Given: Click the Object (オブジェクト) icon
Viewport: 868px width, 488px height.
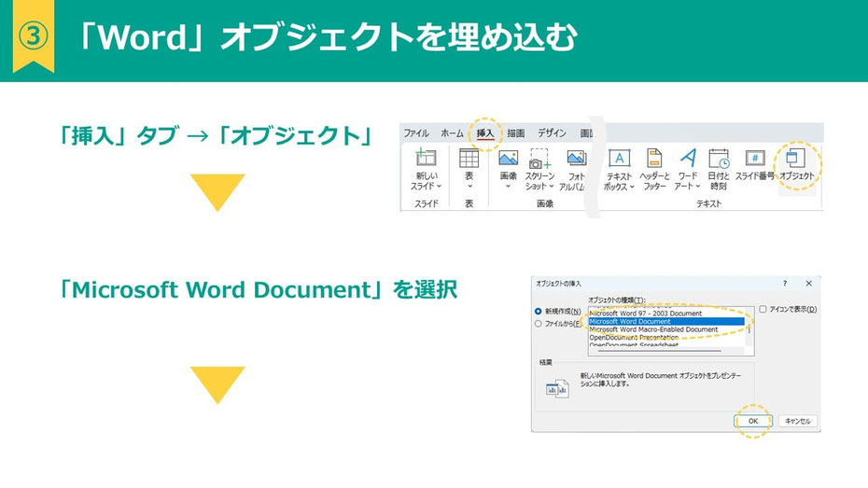Looking at the screenshot, I should [796, 158].
